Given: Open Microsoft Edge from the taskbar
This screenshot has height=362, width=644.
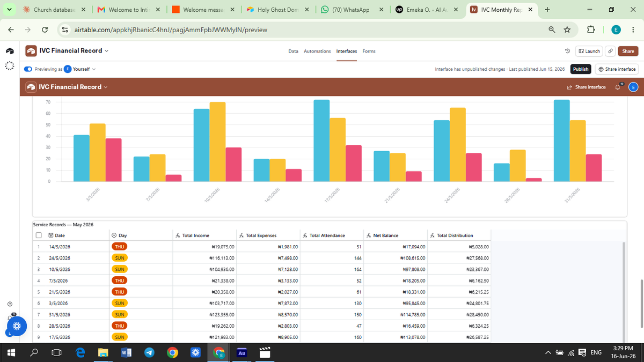Looking at the screenshot, I should click(80, 353).
